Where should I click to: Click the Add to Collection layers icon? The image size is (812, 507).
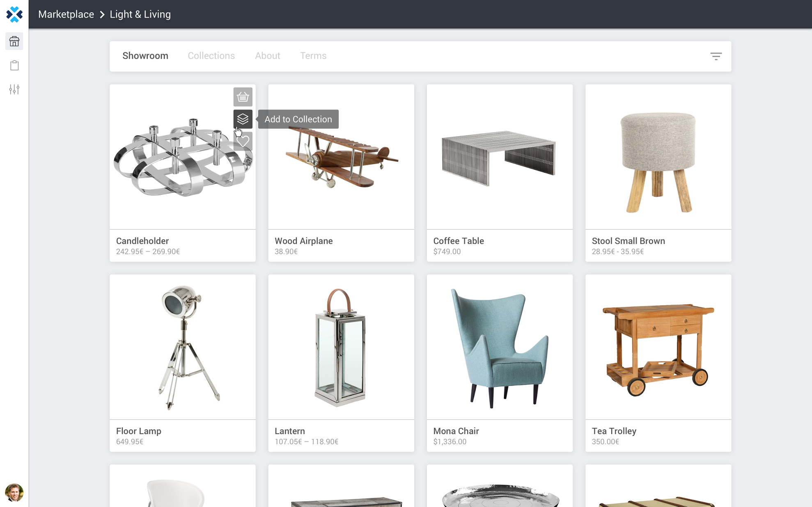[x=243, y=119]
